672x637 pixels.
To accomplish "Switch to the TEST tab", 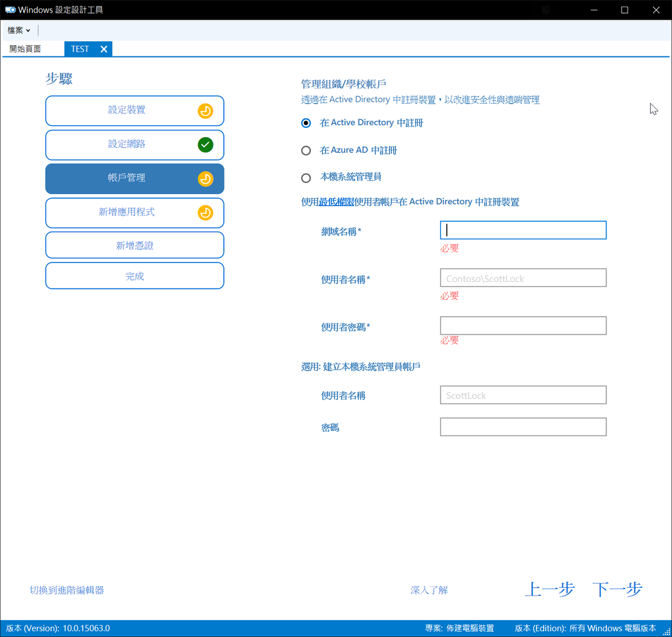I will [x=80, y=49].
